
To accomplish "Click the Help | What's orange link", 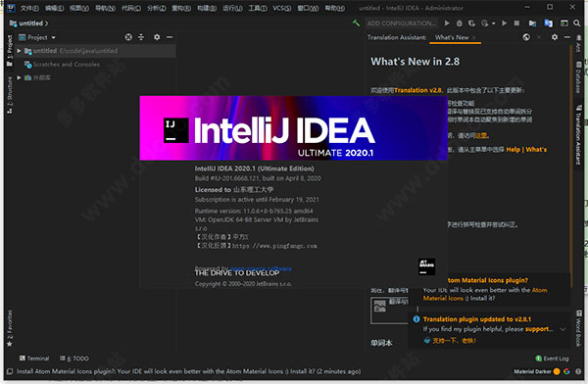I will point(526,150).
